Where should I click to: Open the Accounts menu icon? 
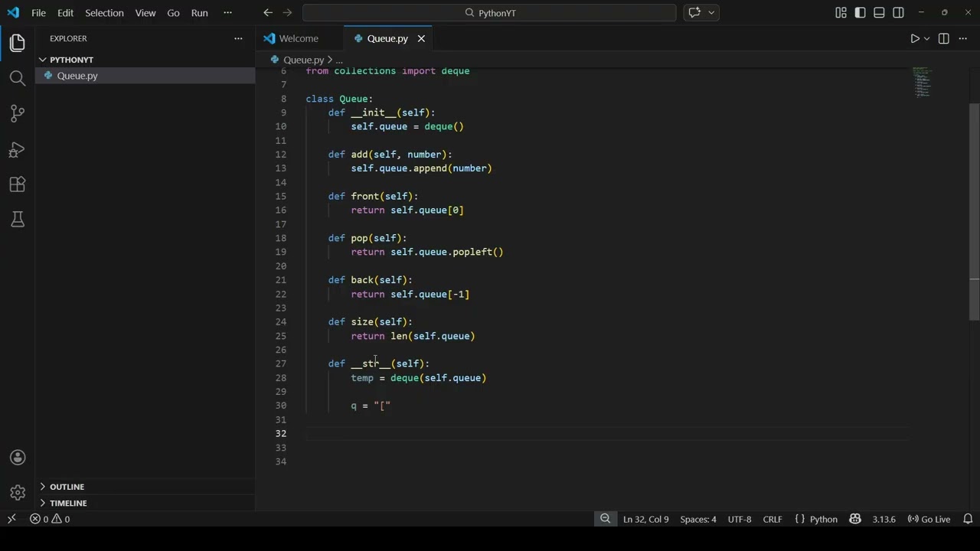[x=18, y=458]
